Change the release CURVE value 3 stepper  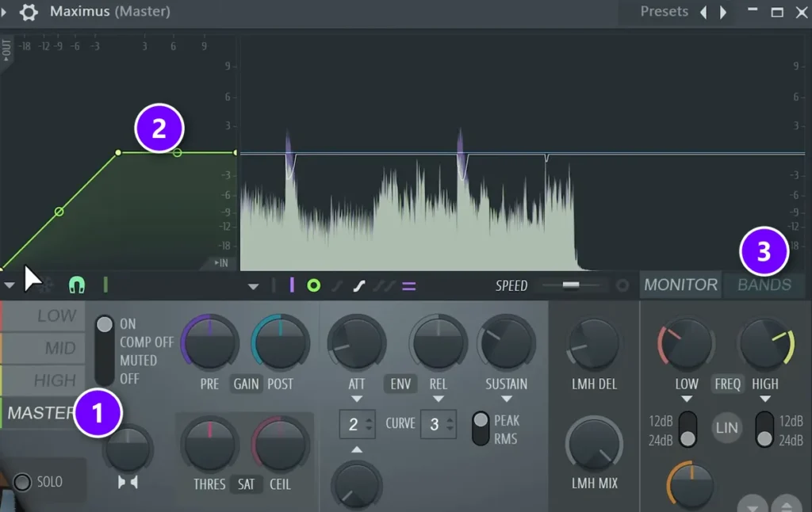[438, 425]
